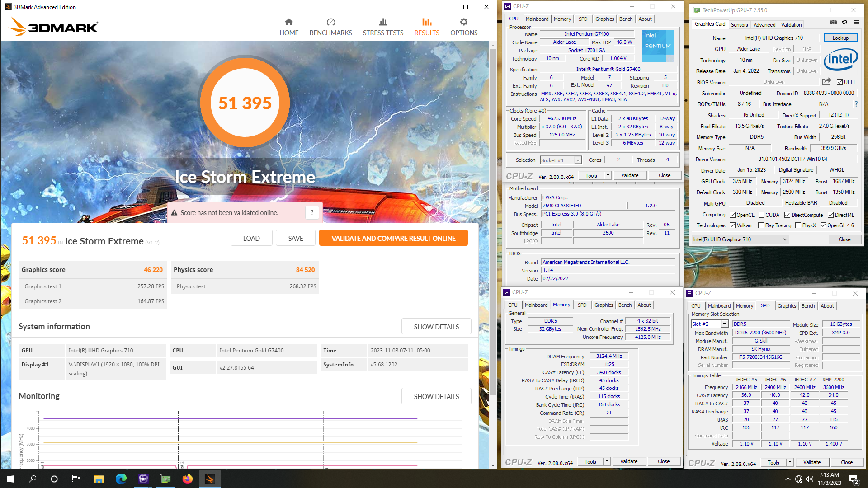
Task: Go to STRESS TESTS in 3DMark
Action: [383, 27]
